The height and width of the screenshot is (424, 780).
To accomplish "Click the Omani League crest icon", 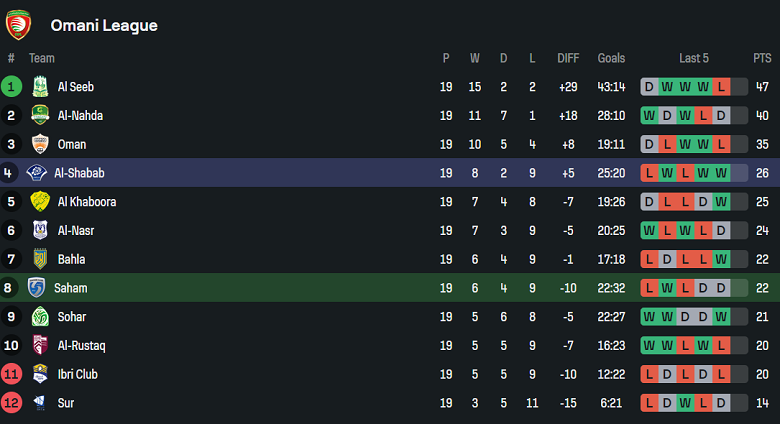I will (18, 24).
